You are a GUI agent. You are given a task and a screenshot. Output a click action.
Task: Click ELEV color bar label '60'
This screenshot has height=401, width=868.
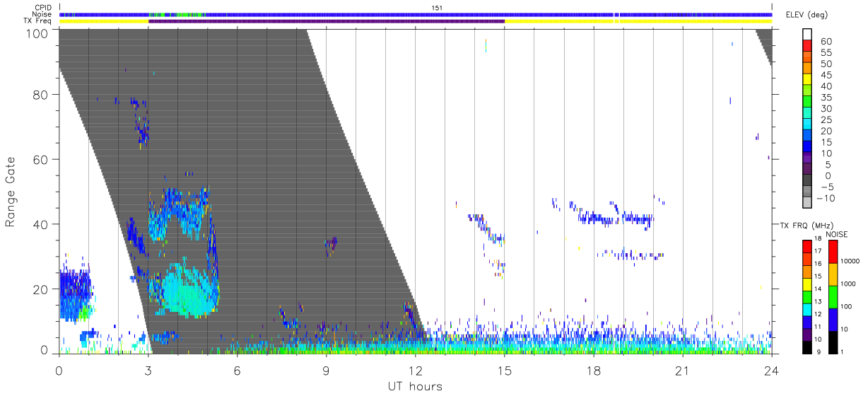pos(825,41)
